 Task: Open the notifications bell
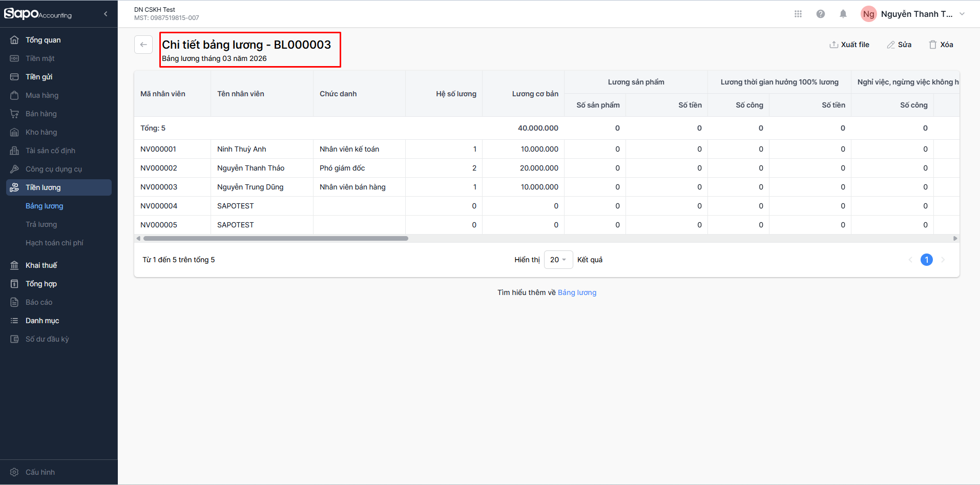tap(843, 14)
